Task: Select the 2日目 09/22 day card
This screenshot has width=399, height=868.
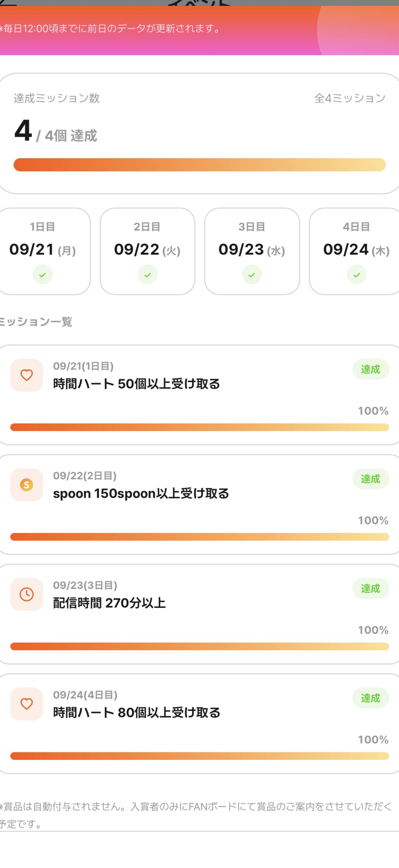Action: pyautogui.click(x=147, y=251)
